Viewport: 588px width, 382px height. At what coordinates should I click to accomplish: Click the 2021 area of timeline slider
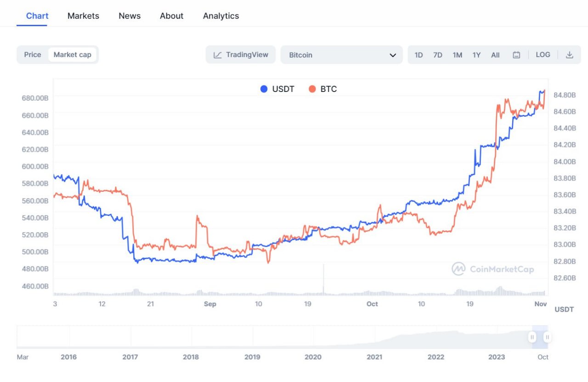click(x=374, y=340)
